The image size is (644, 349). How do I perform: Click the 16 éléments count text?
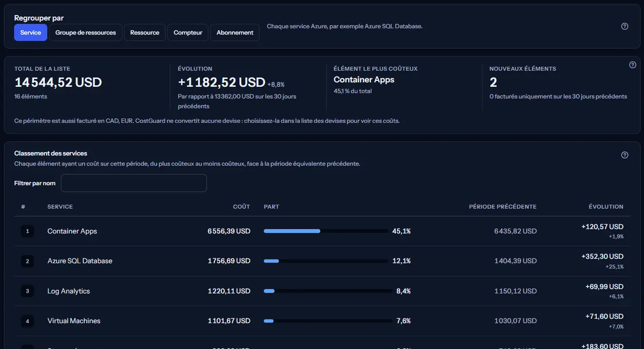point(31,97)
